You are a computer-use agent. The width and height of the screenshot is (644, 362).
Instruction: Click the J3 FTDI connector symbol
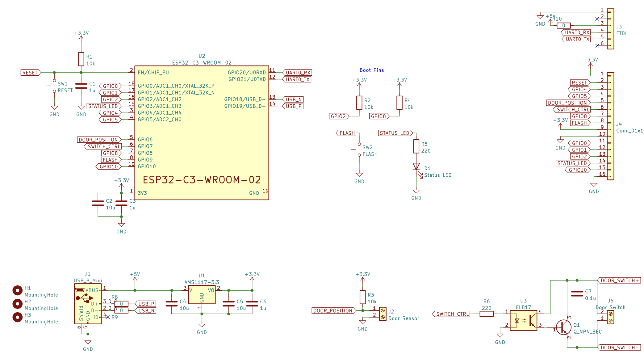(x=610, y=29)
